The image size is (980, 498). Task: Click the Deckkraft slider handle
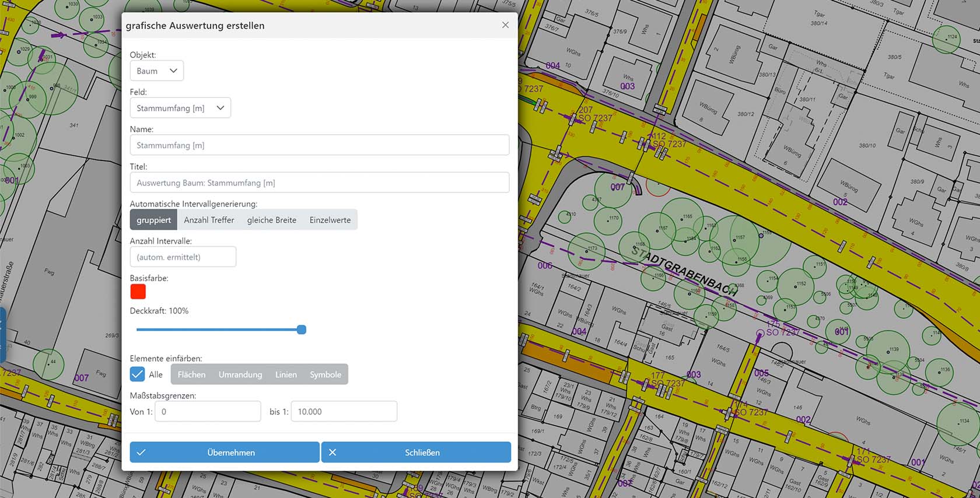tap(302, 329)
